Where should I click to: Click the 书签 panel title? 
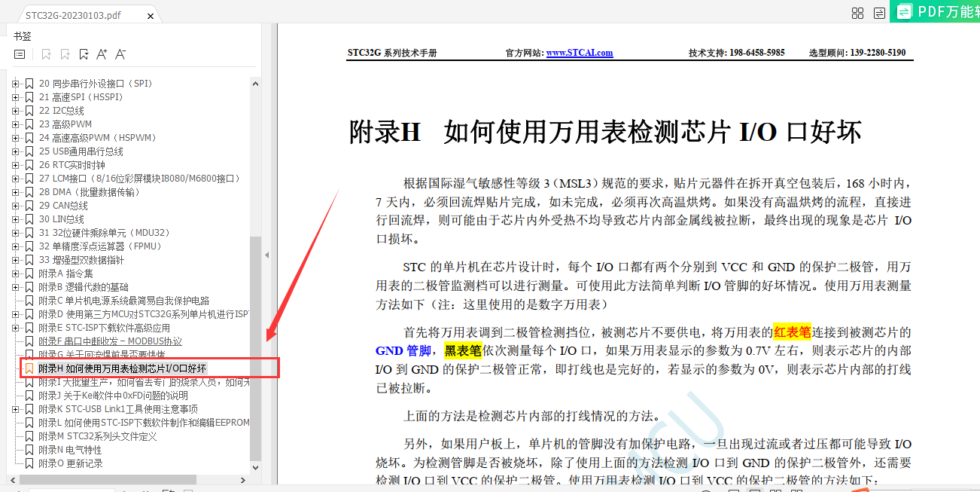tap(22, 35)
